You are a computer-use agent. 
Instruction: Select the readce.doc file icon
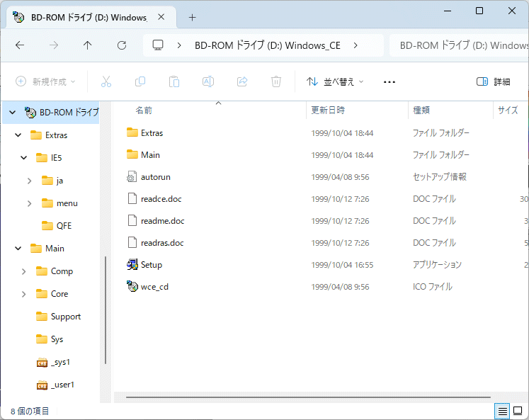coord(132,199)
